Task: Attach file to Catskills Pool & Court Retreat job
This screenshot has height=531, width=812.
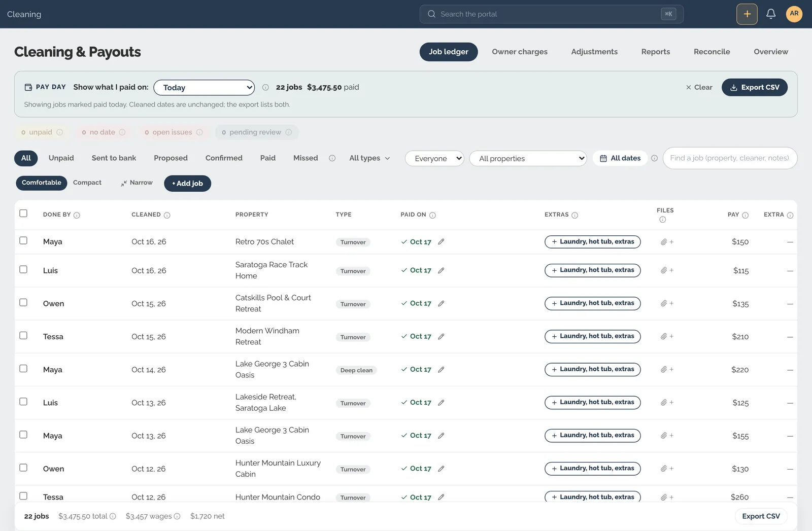Action: click(667, 303)
